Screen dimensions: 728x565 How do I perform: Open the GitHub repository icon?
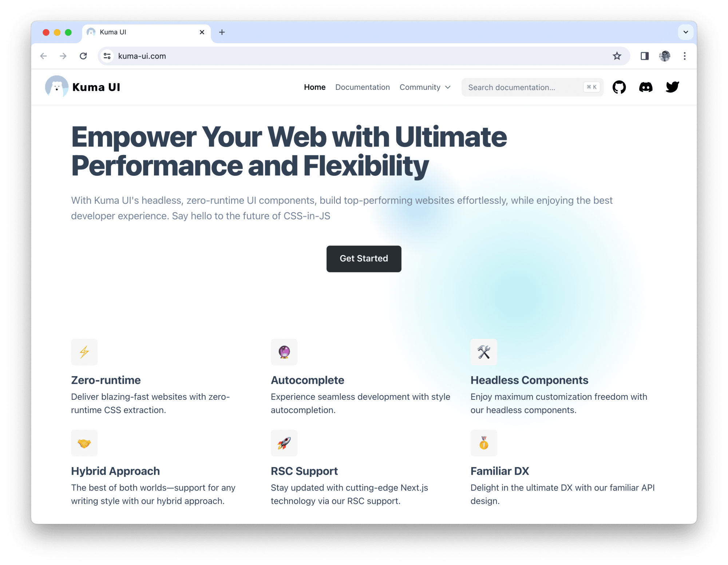coord(619,87)
